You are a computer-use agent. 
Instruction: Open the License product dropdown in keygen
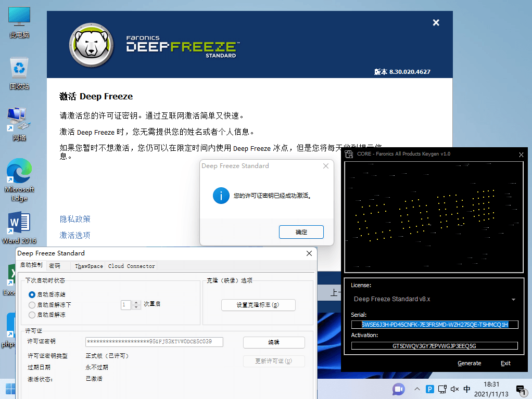(434, 299)
